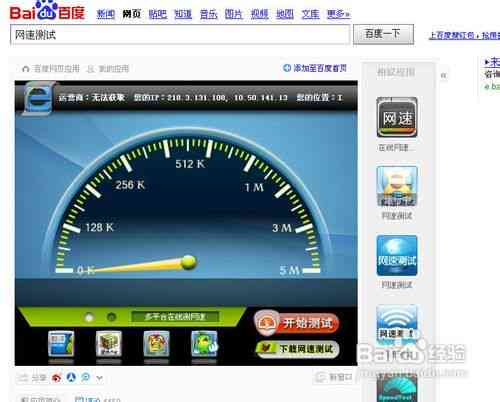The height and width of the screenshot is (402, 500).
Task: Open the 更多 more link
Action: click(x=338, y=14)
